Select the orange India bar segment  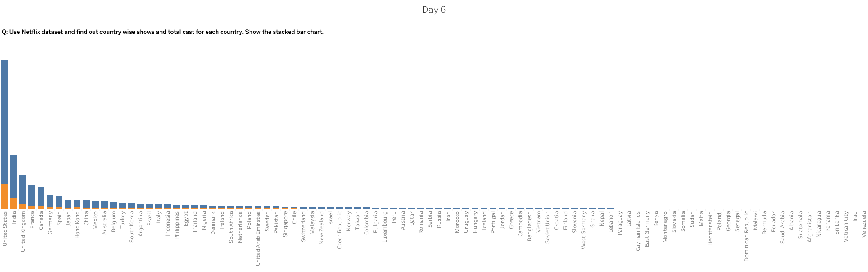(x=14, y=203)
